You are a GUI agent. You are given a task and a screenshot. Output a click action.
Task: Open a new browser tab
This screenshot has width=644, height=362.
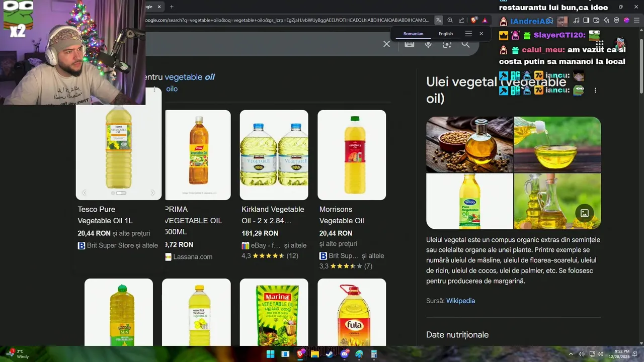tap(172, 7)
